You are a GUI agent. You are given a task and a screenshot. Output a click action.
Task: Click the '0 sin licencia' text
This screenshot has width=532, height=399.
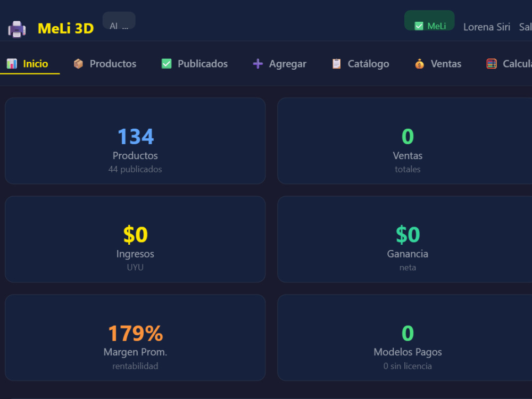(x=408, y=366)
